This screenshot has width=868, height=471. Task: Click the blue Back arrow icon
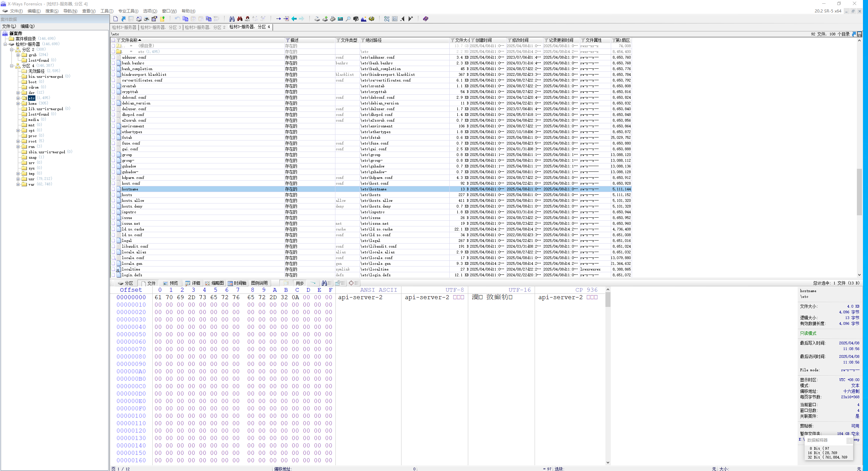coord(294,19)
